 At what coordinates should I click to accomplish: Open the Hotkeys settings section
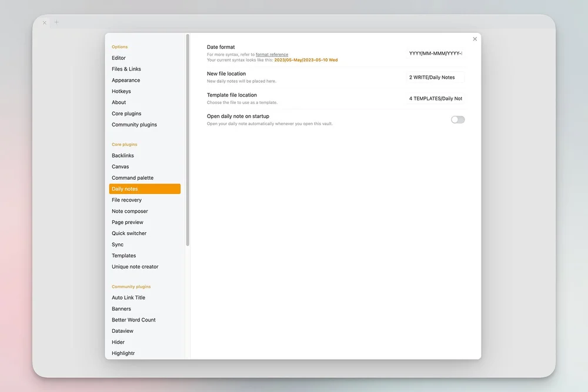pyautogui.click(x=121, y=91)
